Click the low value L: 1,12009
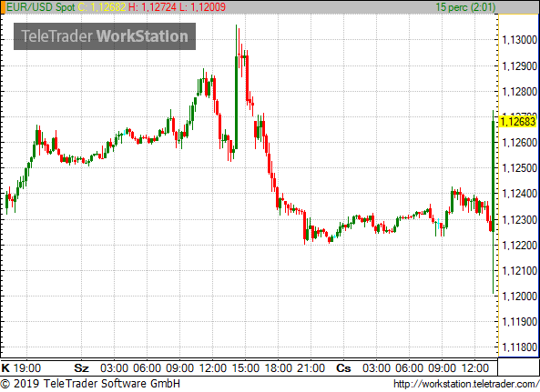This screenshot has width=540, height=392. click(x=202, y=7)
